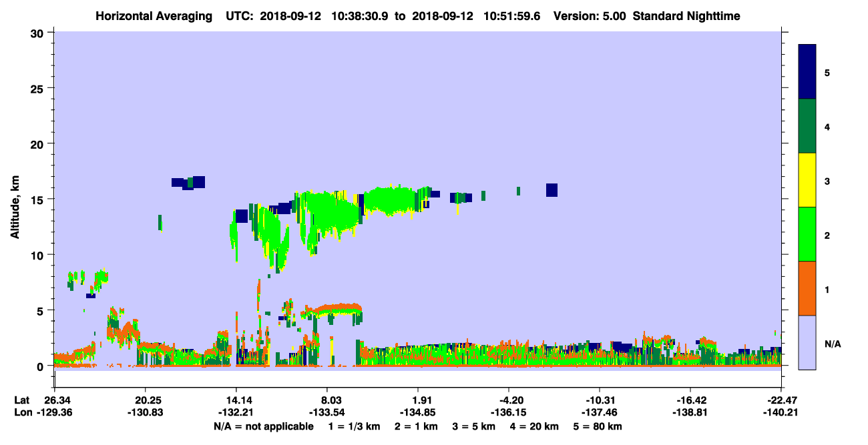
Task: Click the longitude value -140.21
Action: click(x=781, y=412)
